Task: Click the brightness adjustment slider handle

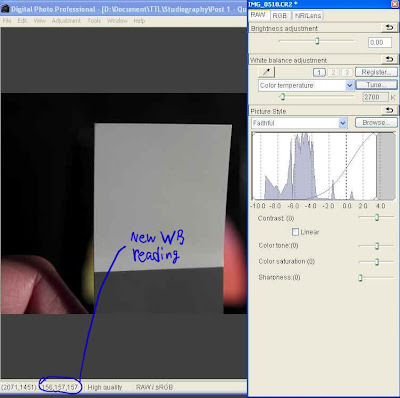Action: point(317,41)
